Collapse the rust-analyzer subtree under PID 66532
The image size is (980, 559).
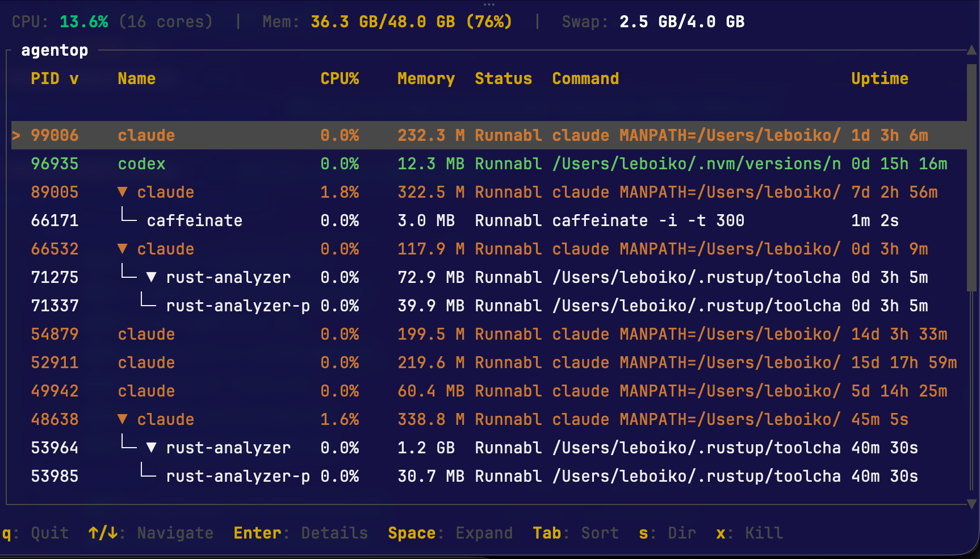point(151,277)
